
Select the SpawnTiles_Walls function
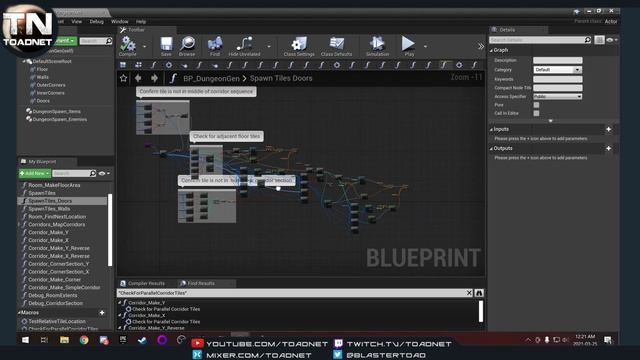click(49, 209)
